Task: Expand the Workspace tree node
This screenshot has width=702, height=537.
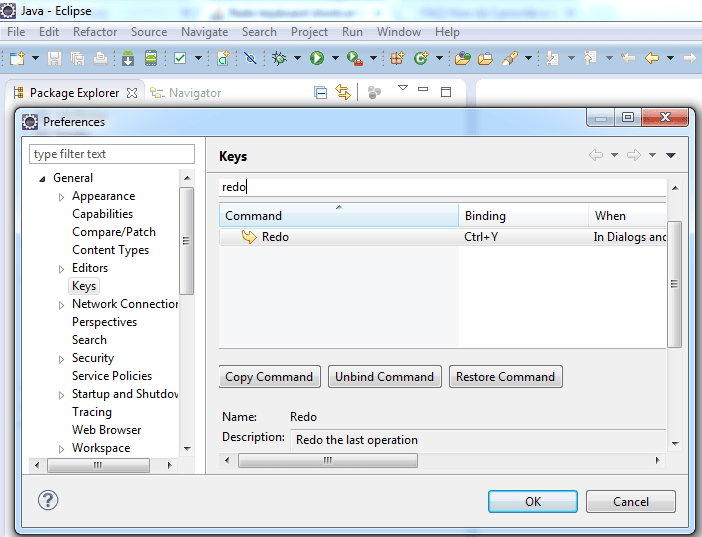Action: (61, 449)
